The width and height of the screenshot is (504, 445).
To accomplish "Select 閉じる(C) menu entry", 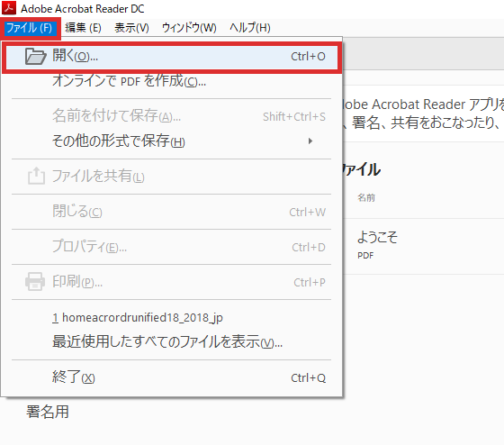I will [x=172, y=212].
